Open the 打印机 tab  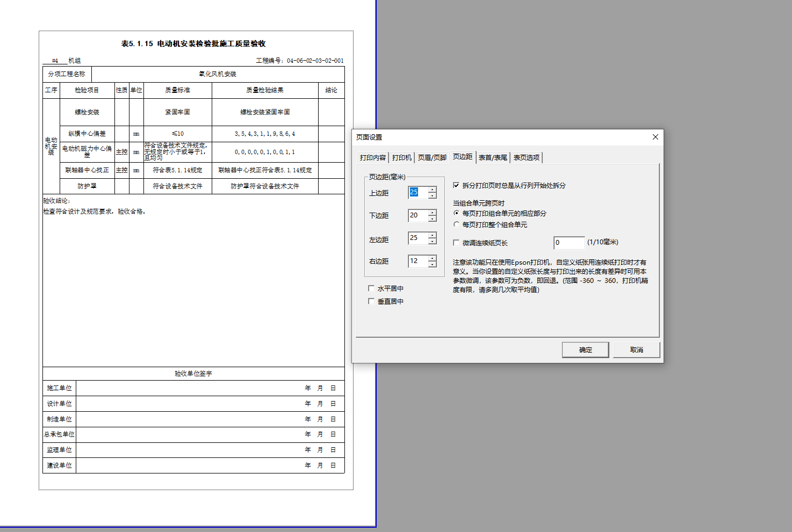(401, 158)
